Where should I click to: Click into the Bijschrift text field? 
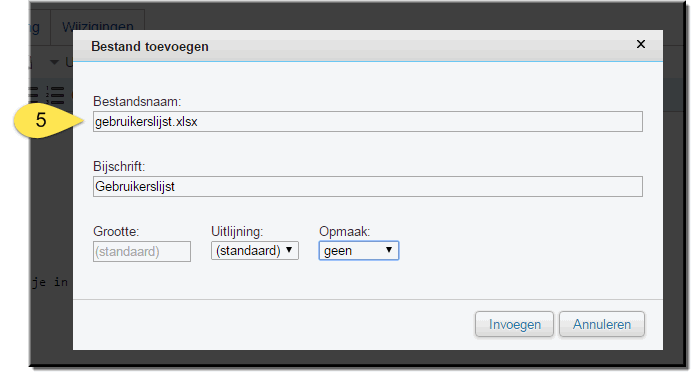click(368, 187)
